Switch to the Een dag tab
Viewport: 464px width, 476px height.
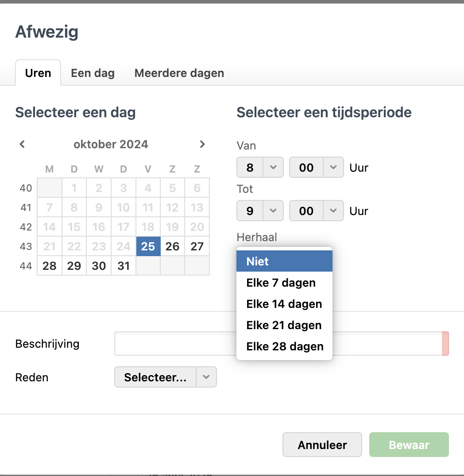(93, 73)
